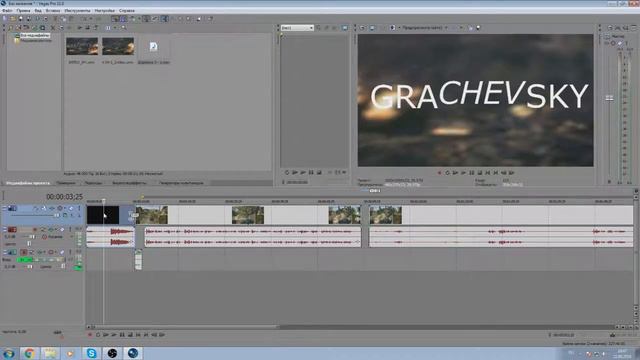Open the Project Media search icon

[x=123, y=28]
